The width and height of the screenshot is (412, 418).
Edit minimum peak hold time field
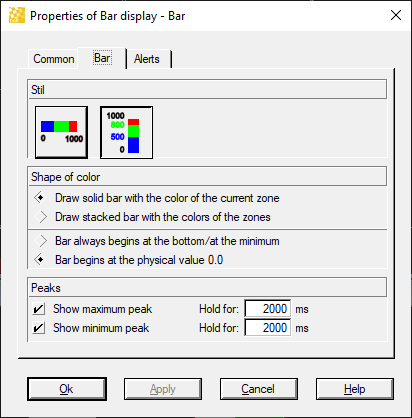pos(268,328)
